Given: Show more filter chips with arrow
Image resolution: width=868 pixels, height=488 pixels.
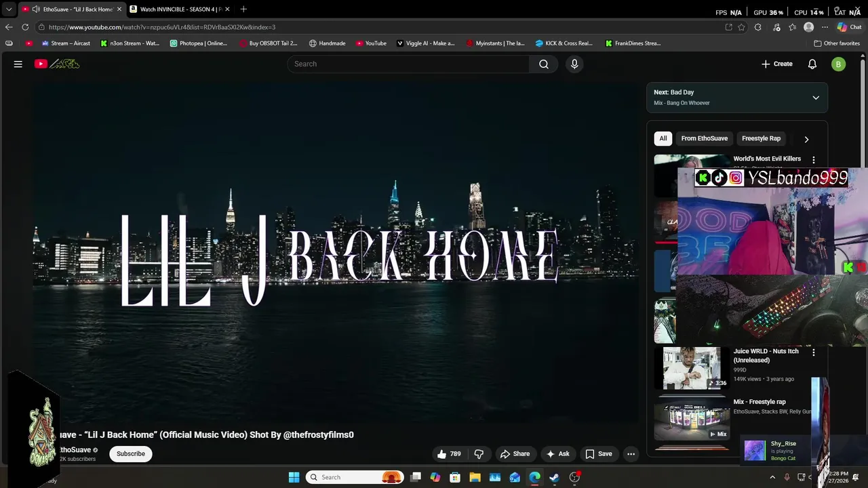Looking at the screenshot, I should [806, 139].
